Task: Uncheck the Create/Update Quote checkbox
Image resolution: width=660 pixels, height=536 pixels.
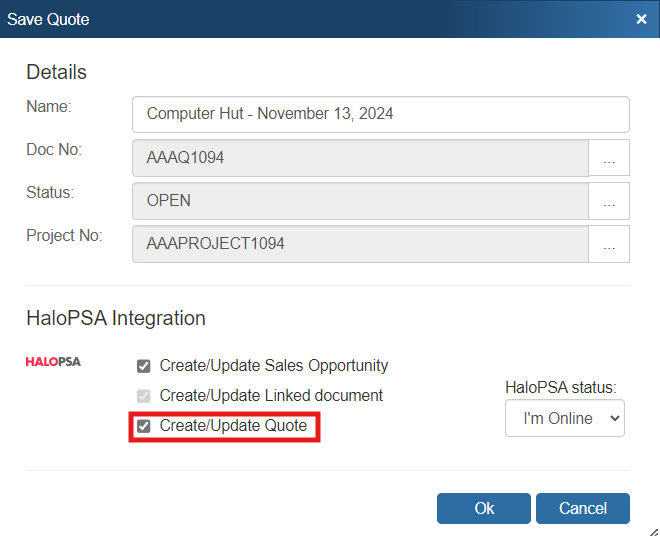Action: point(144,426)
